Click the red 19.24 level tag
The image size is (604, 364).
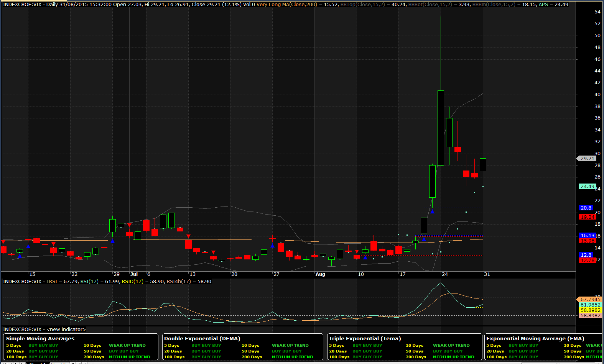[x=587, y=217]
